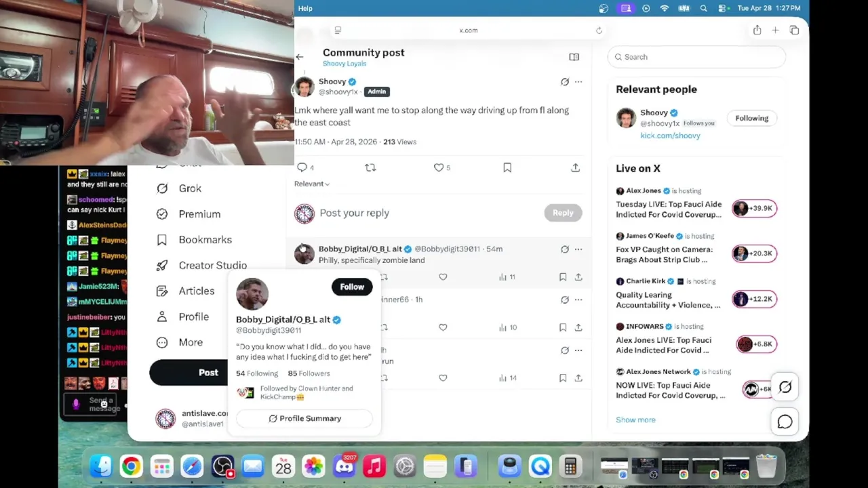868x488 pixels.
Task: Click the Grok icon on Shoovy's post
Action: coord(565,82)
